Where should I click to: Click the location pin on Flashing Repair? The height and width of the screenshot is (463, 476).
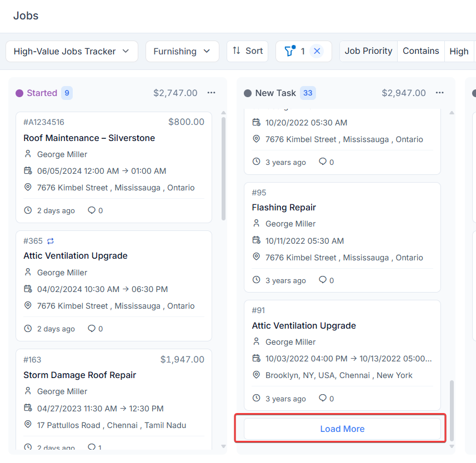click(257, 257)
